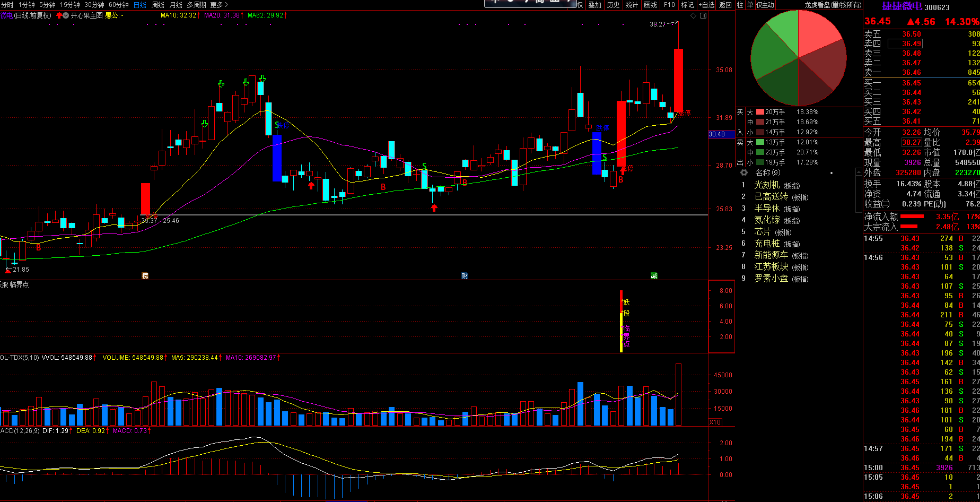The image size is (980, 502).
Task: Toggle the 仅主动 filter
Action: (765, 5)
